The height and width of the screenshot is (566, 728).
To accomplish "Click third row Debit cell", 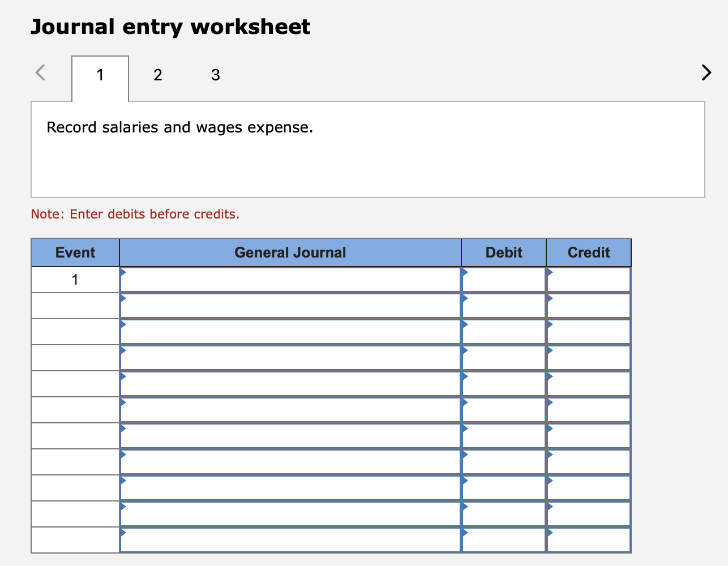I will coord(504,332).
